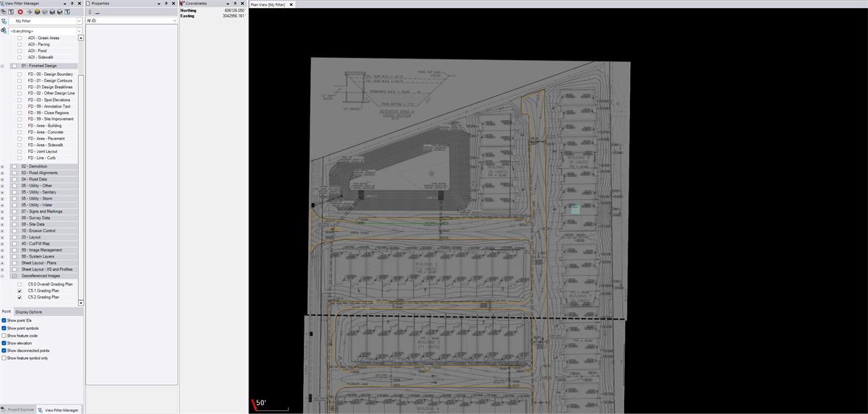Check the 10 - Erosion Control group checkbox
The image size is (868, 414).
coord(14,231)
